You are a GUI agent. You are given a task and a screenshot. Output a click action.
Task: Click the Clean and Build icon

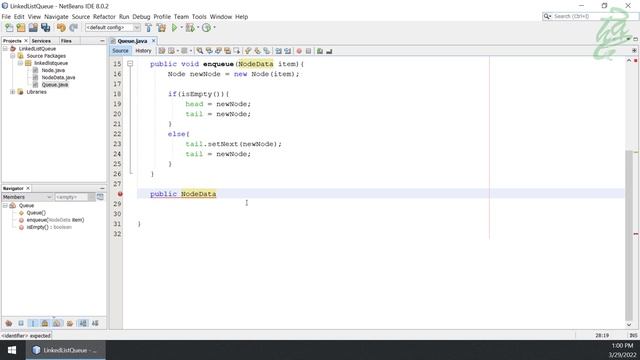click(162, 27)
